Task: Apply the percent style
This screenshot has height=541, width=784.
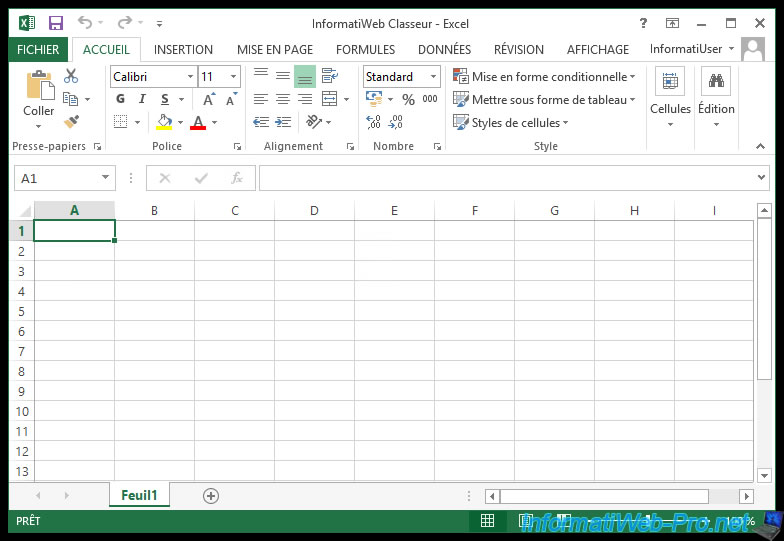Action: point(408,99)
